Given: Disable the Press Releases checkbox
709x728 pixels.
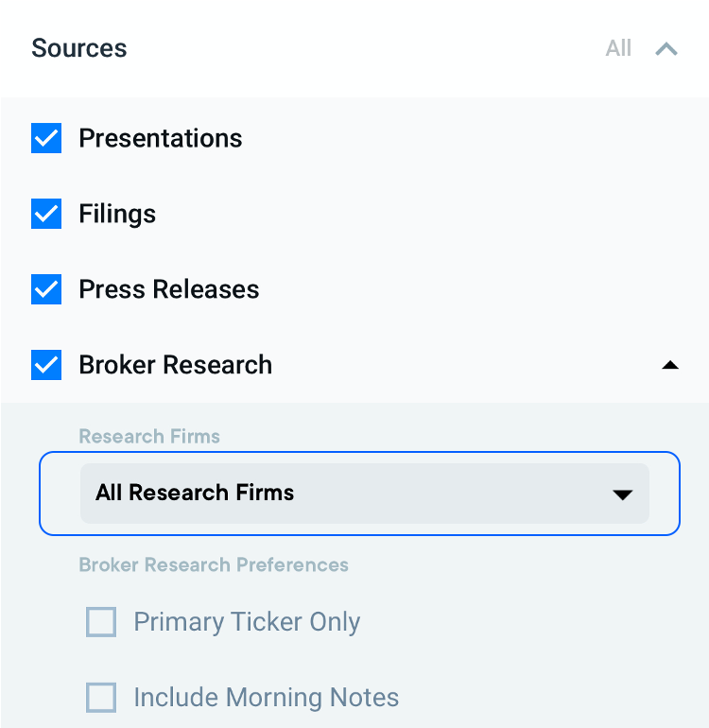Looking at the screenshot, I should click(46, 289).
